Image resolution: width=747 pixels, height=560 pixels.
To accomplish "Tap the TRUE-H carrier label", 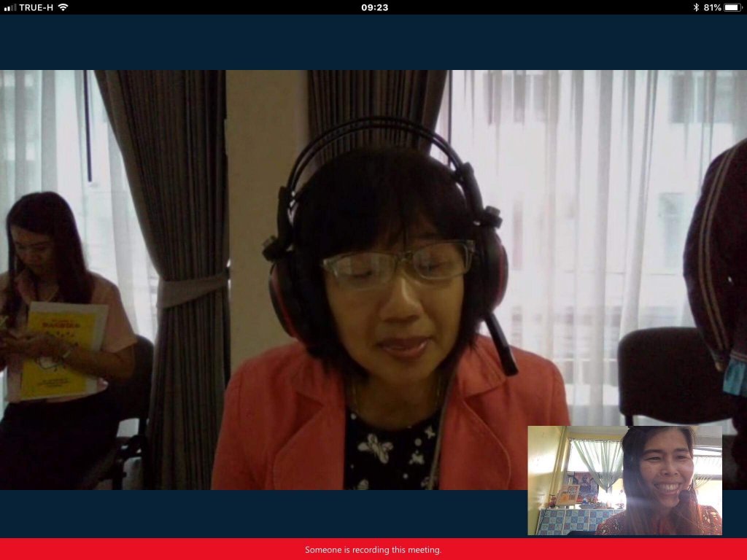I will coord(36,7).
